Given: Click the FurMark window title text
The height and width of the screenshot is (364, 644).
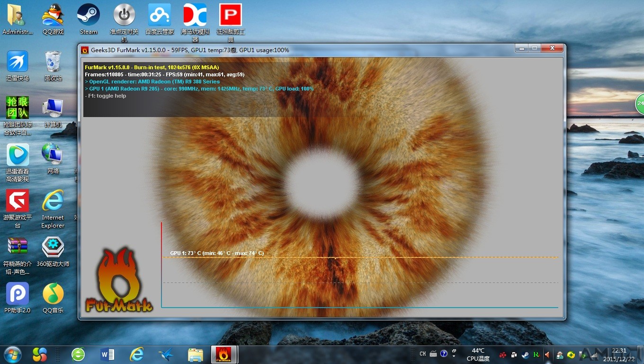Looking at the screenshot, I should [190, 50].
